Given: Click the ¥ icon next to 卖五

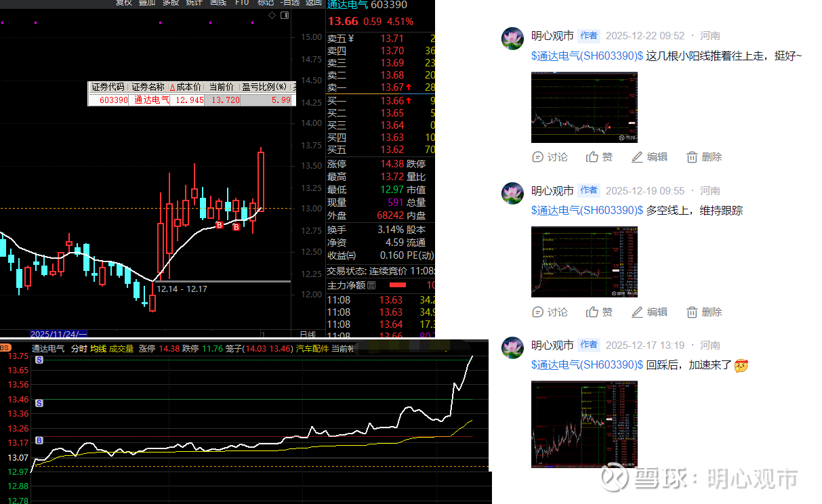Looking at the screenshot, I should point(350,39).
